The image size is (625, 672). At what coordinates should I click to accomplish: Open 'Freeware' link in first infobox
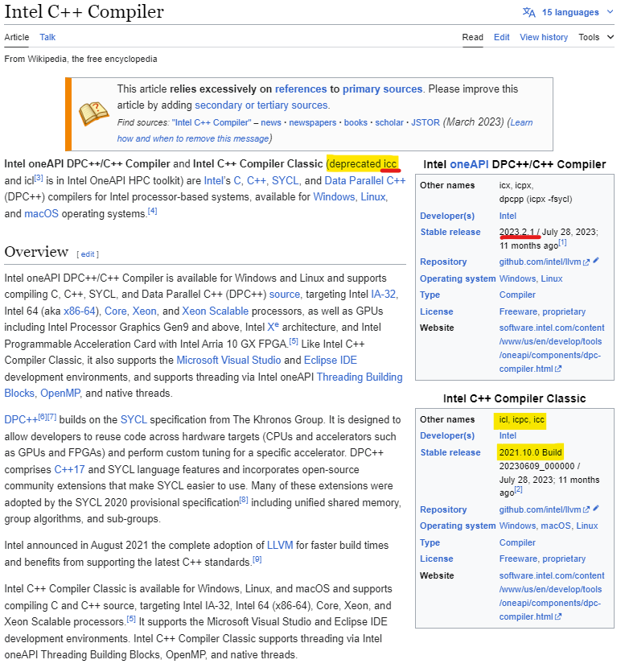pyautogui.click(x=518, y=311)
